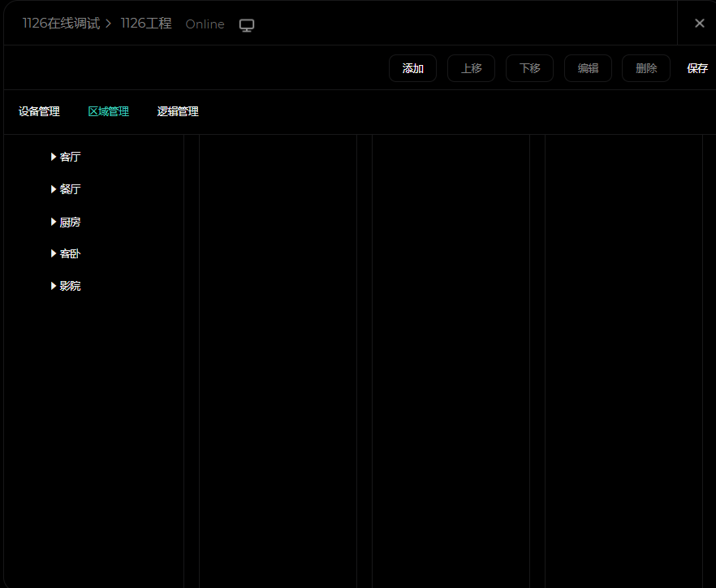Screen dimensions: 716x588
Task: Click the 下移 button
Action: (529, 68)
